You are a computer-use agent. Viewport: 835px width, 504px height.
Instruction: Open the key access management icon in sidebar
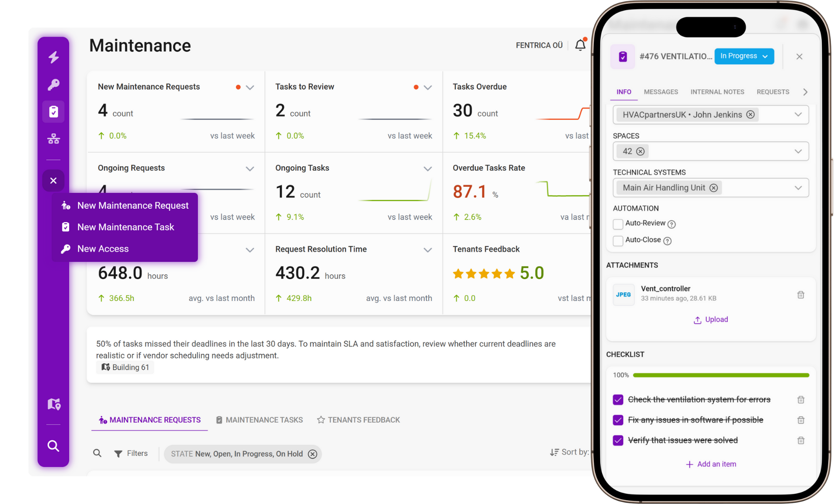pyautogui.click(x=53, y=84)
